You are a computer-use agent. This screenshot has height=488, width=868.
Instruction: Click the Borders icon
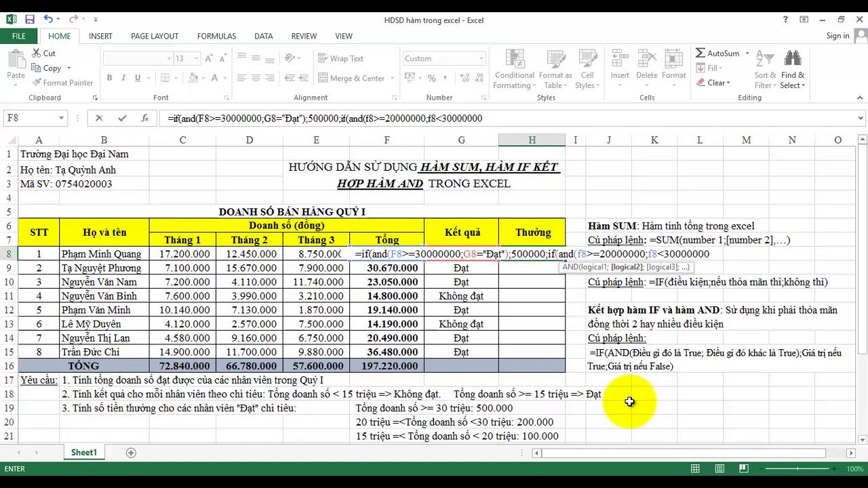pyautogui.click(x=165, y=78)
